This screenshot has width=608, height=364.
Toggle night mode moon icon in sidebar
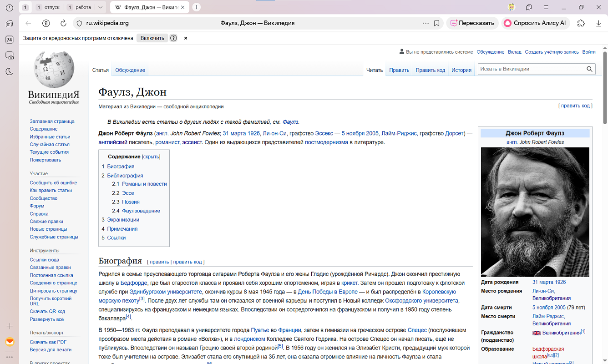(9, 71)
